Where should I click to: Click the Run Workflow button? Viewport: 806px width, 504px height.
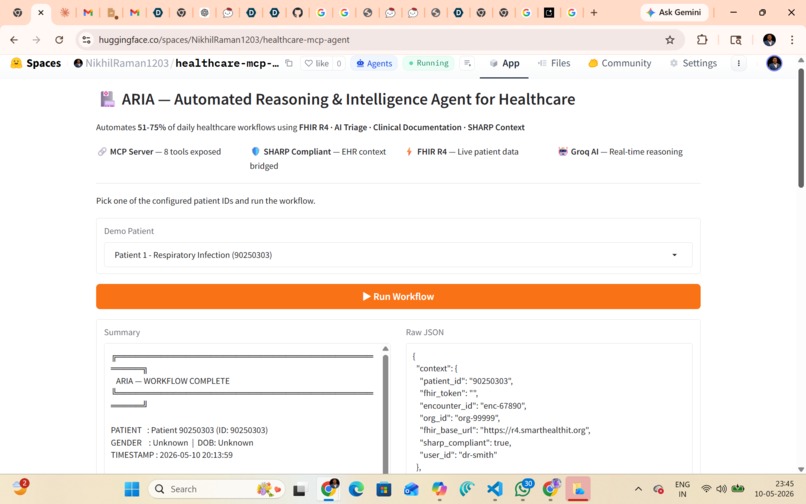click(398, 297)
